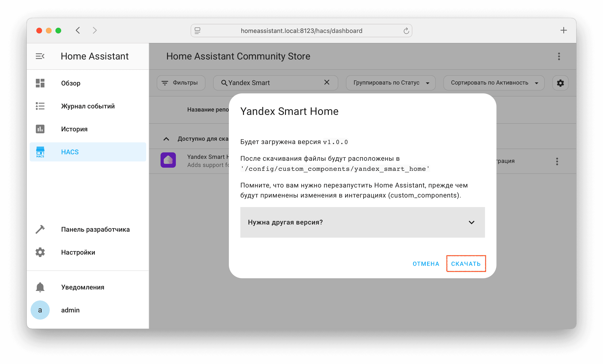This screenshot has width=603, height=364.
Task: Go back with the browser back arrow
Action: pos(78,30)
